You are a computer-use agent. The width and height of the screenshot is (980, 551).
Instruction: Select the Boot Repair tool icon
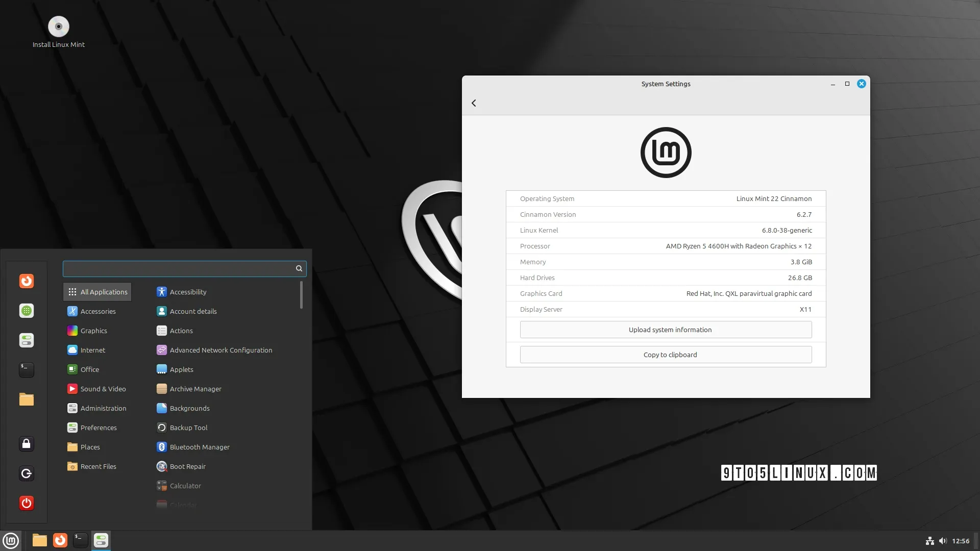coord(161,466)
